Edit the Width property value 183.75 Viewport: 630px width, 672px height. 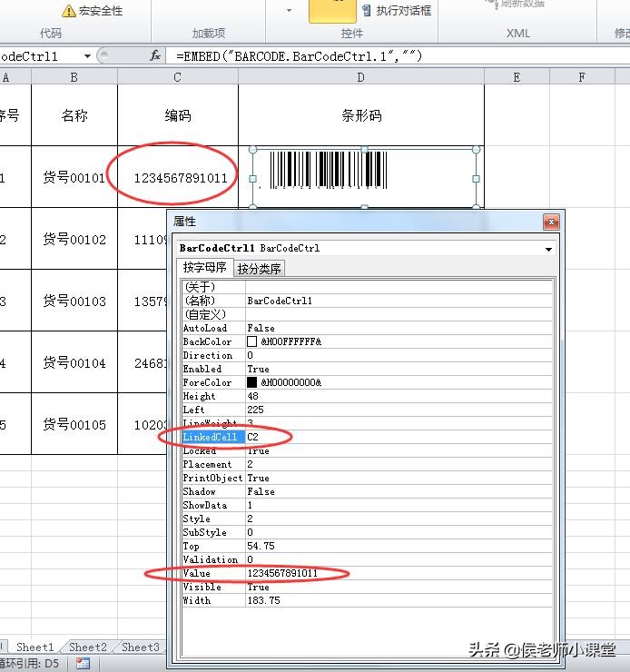click(x=399, y=600)
